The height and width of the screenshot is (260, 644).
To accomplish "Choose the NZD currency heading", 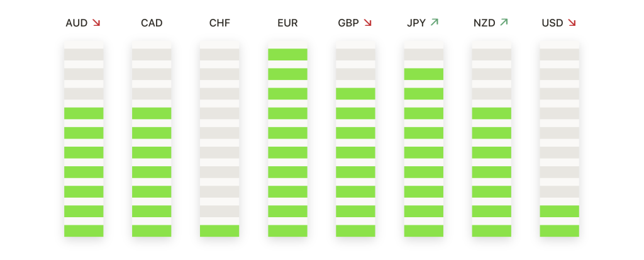I will pos(484,23).
